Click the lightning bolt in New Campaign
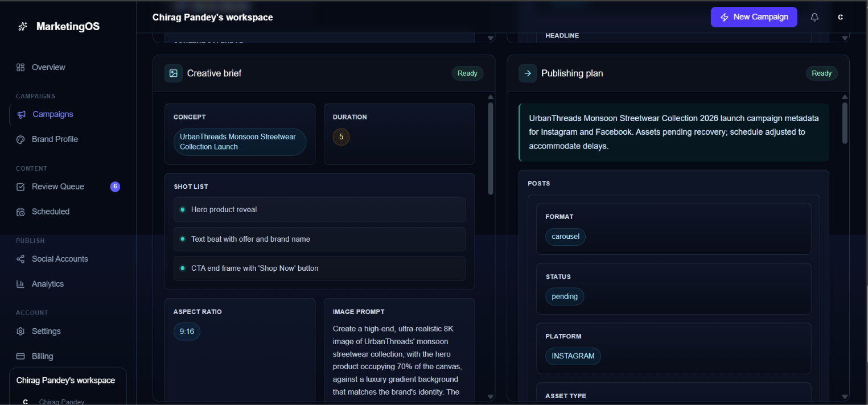Screen dimensions: 868x405 point(725,17)
